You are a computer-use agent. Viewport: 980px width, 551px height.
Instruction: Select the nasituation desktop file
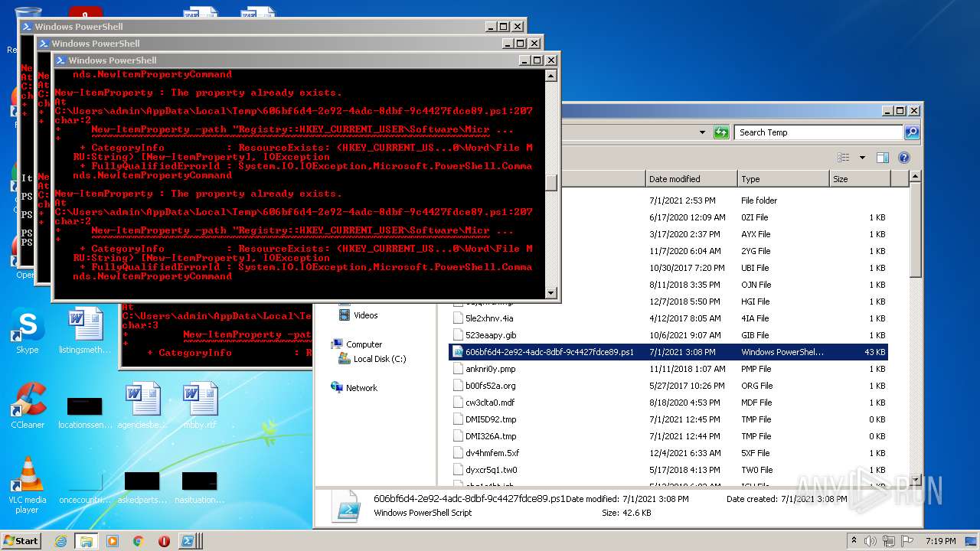(x=200, y=487)
